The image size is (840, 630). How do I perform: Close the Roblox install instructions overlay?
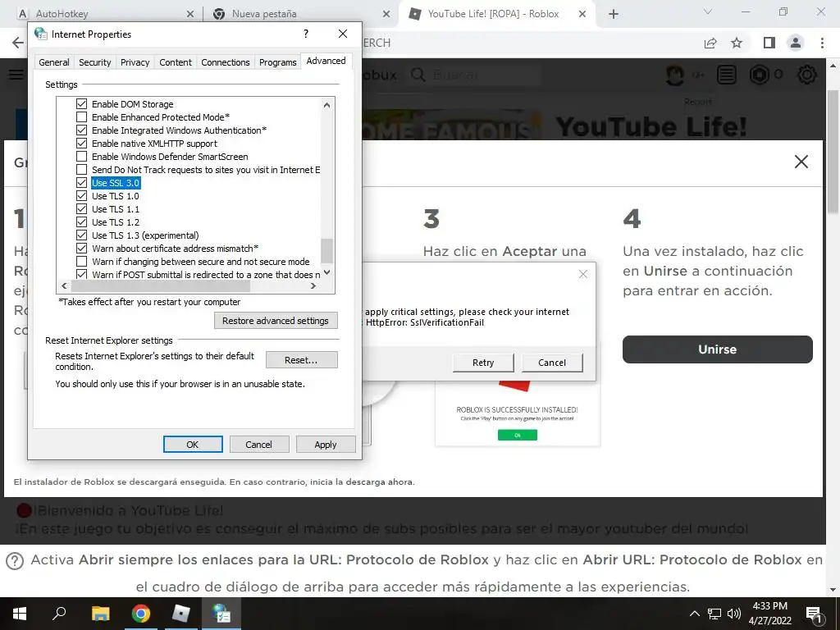tap(801, 162)
